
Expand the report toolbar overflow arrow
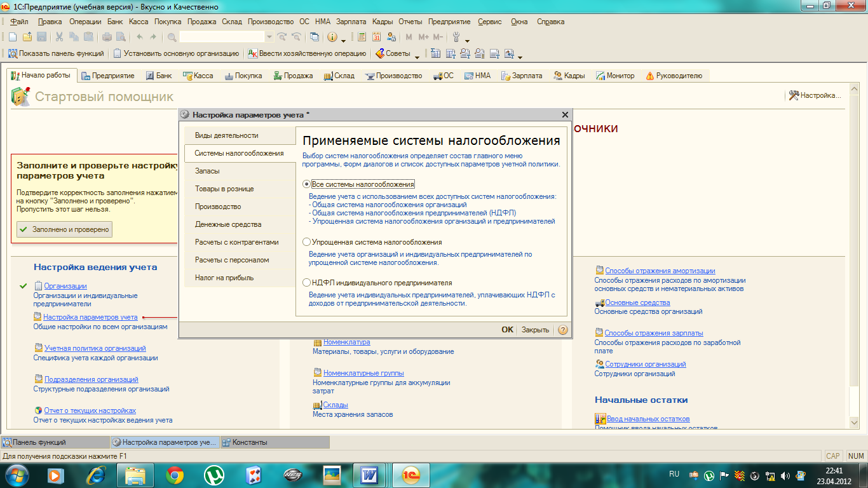[x=520, y=57]
